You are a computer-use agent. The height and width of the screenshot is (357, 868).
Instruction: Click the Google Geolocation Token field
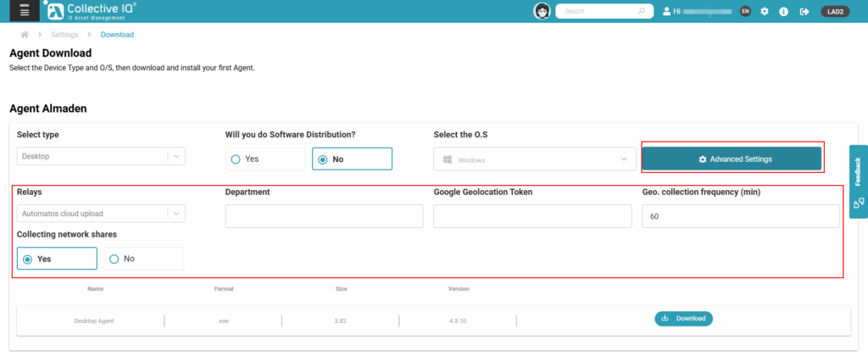(x=532, y=216)
